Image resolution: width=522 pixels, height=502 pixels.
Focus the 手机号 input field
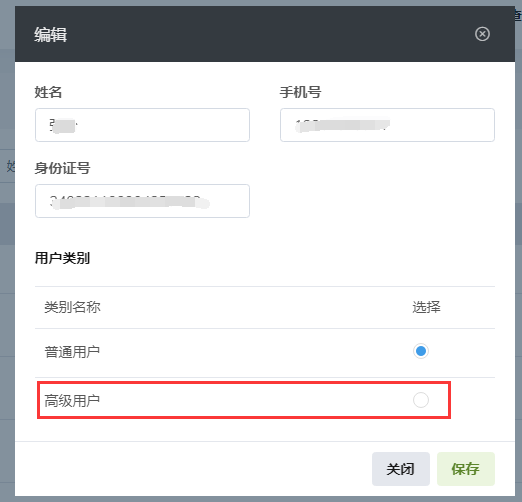click(387, 125)
